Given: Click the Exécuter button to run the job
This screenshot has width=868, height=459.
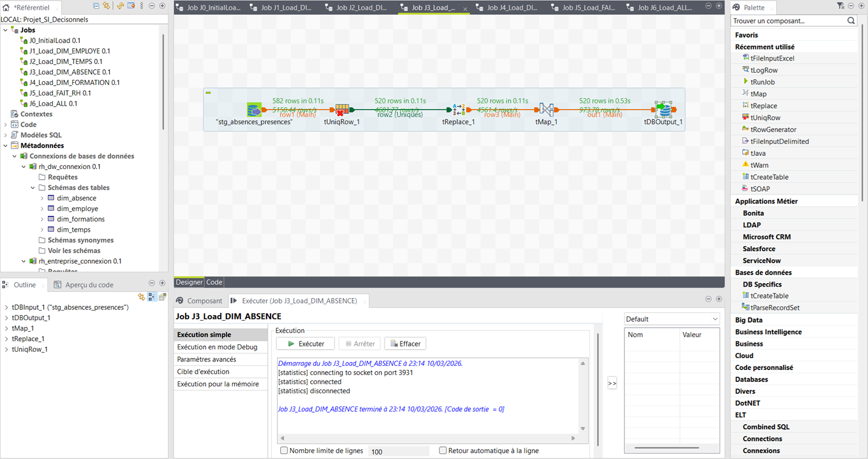Looking at the screenshot, I should click(x=305, y=343).
